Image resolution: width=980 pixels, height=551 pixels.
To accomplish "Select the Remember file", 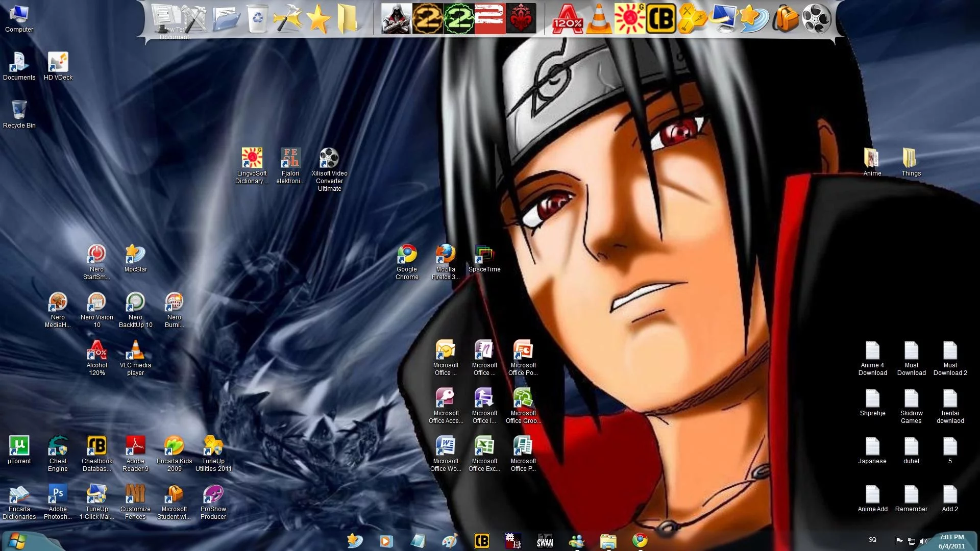I will (911, 498).
